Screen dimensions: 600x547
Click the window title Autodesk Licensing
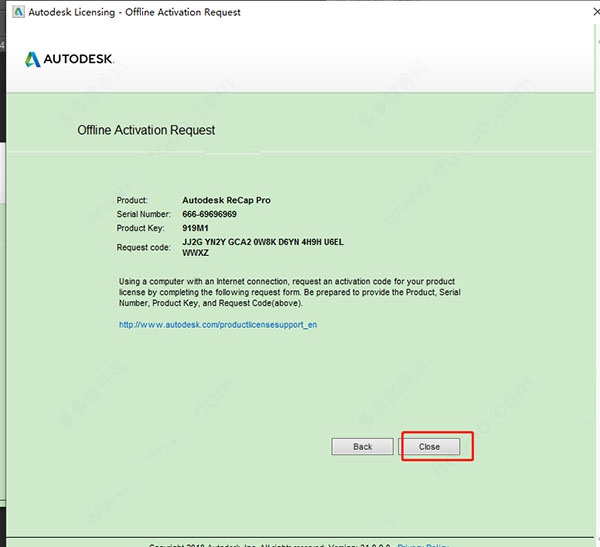point(134,12)
